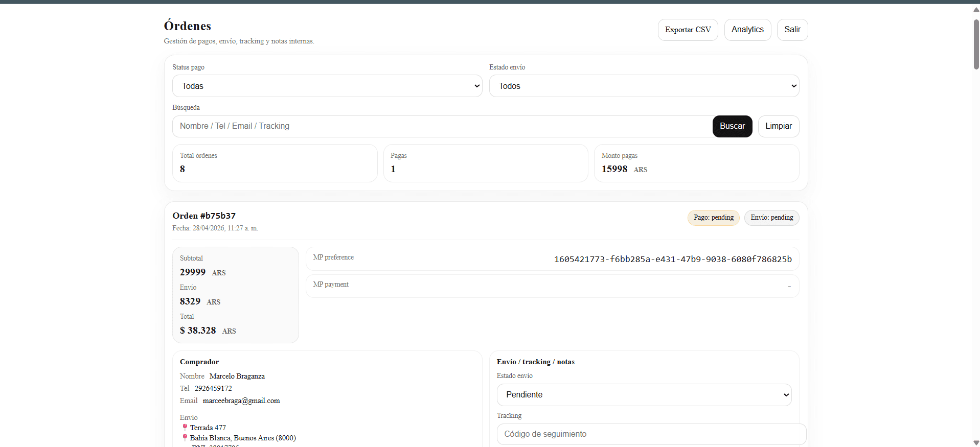The height and width of the screenshot is (447, 980).
Task: Focus the Nombre / Tel / Email / Tracking search field
Action: coord(442,126)
